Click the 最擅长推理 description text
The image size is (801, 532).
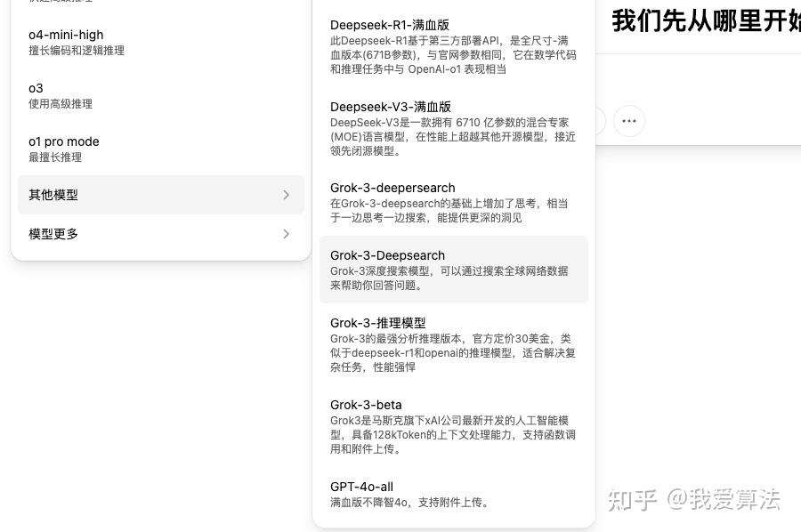[55, 157]
